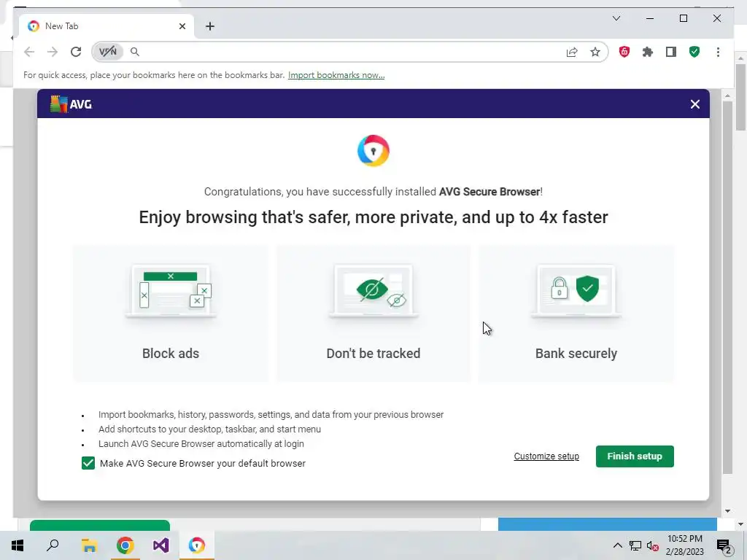
Task: Toggle the VPN button in address bar
Action: pos(108,52)
